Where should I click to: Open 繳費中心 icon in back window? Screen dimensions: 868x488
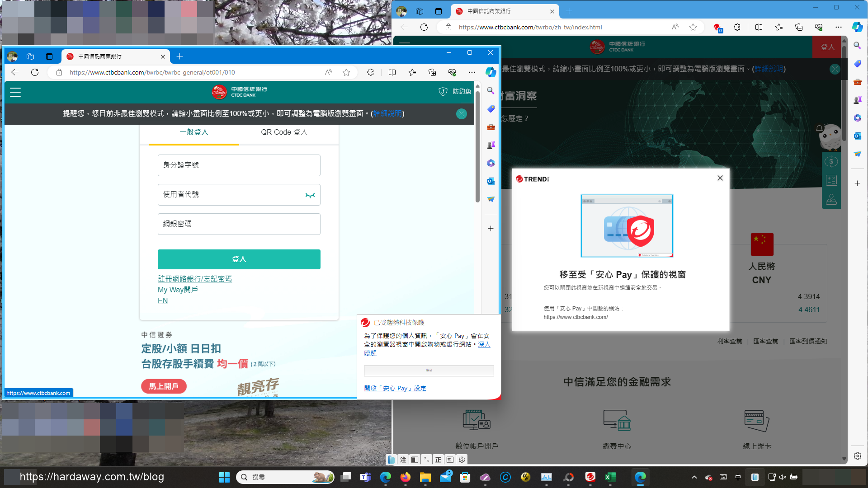click(x=617, y=419)
